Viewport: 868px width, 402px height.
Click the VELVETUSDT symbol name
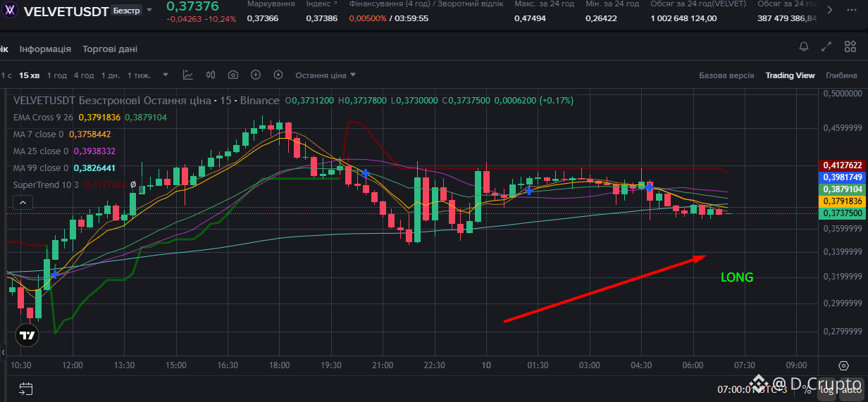tap(66, 11)
